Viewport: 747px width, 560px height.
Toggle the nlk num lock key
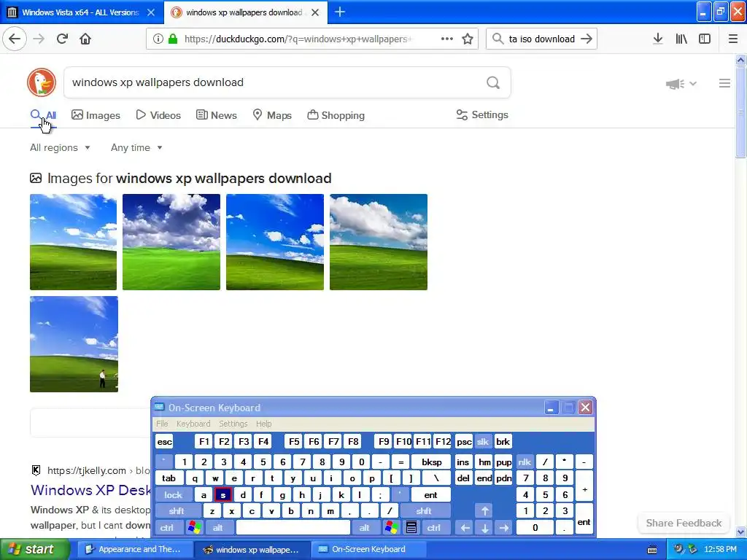pyautogui.click(x=525, y=462)
